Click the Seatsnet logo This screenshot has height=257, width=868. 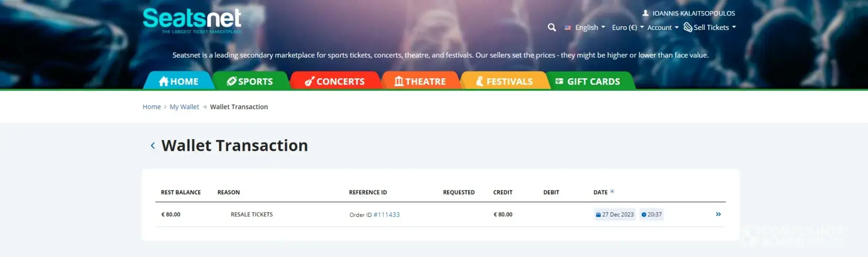click(192, 20)
